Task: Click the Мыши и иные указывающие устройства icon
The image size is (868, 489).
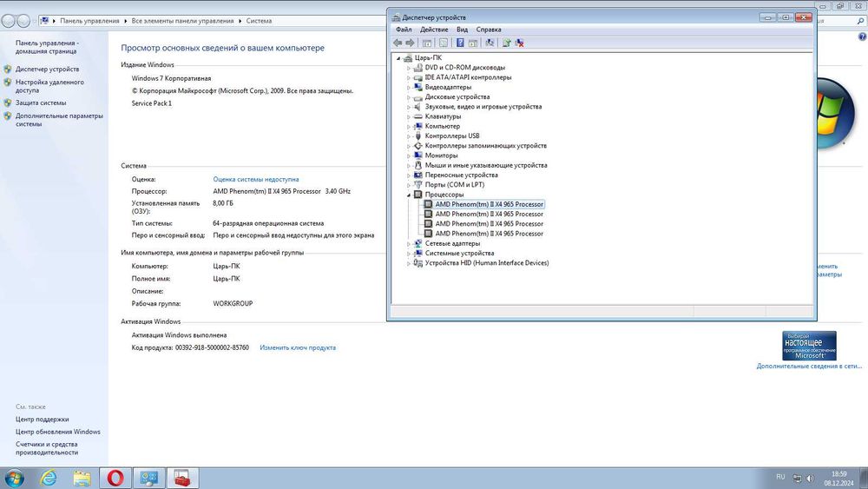Action: pos(418,165)
